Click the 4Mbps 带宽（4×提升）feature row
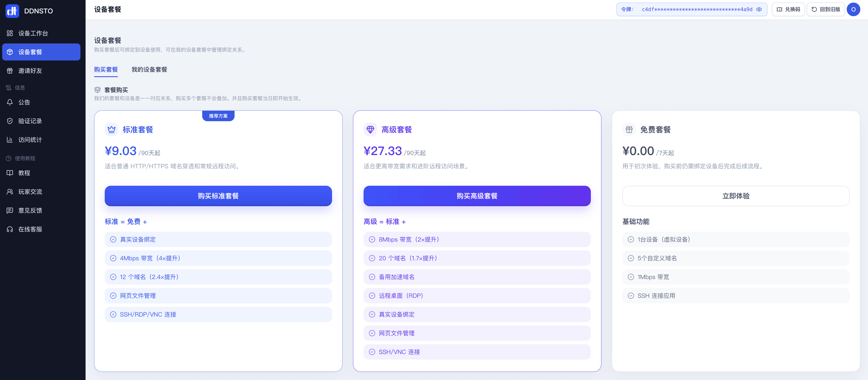This screenshot has width=868, height=380. tap(218, 258)
